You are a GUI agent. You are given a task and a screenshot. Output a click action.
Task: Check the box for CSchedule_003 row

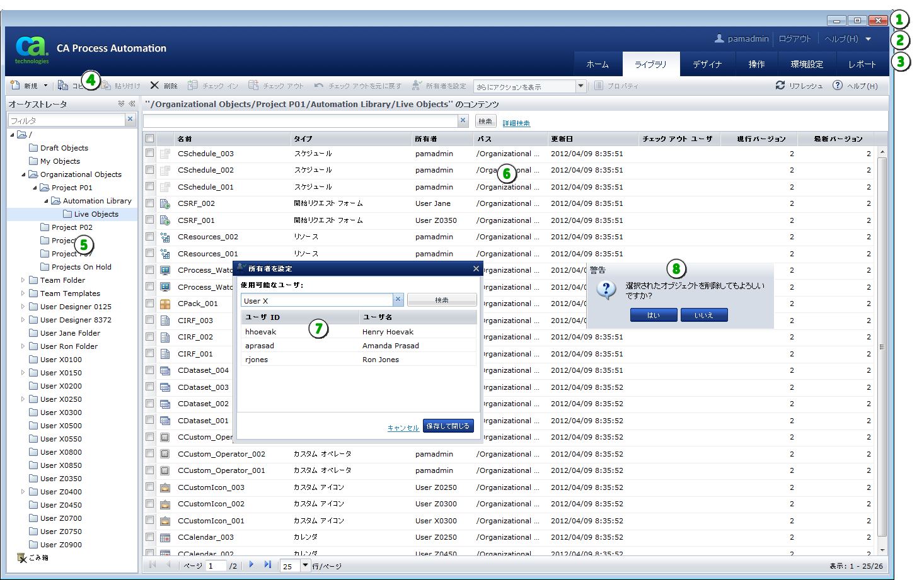point(150,154)
